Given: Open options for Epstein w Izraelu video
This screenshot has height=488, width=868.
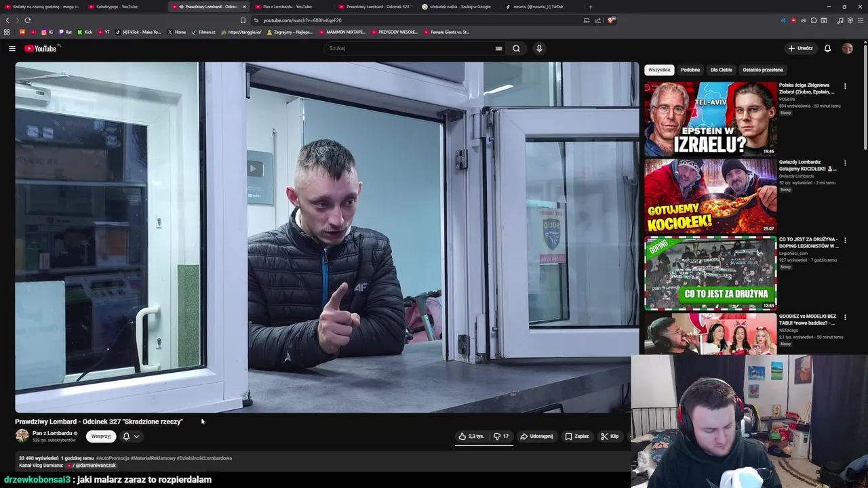Looking at the screenshot, I should [845, 86].
